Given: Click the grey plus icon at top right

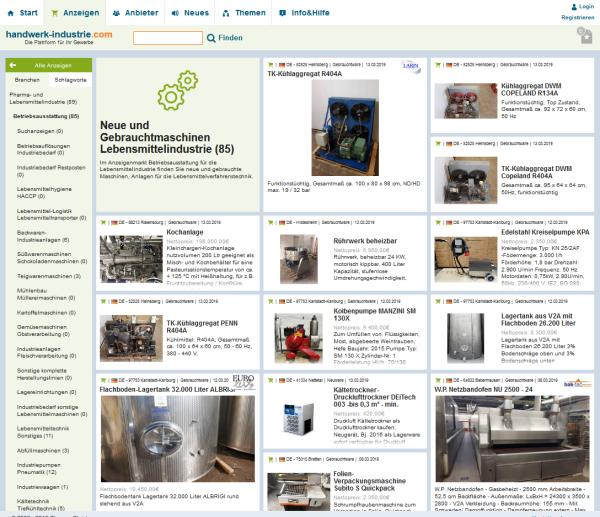Looking at the screenshot, I should click(585, 36).
